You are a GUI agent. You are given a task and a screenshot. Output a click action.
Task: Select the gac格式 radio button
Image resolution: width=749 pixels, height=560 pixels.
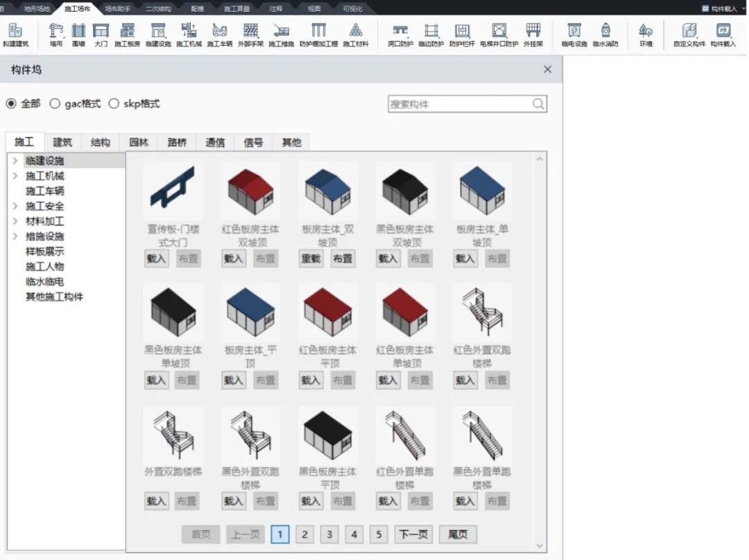tap(55, 103)
